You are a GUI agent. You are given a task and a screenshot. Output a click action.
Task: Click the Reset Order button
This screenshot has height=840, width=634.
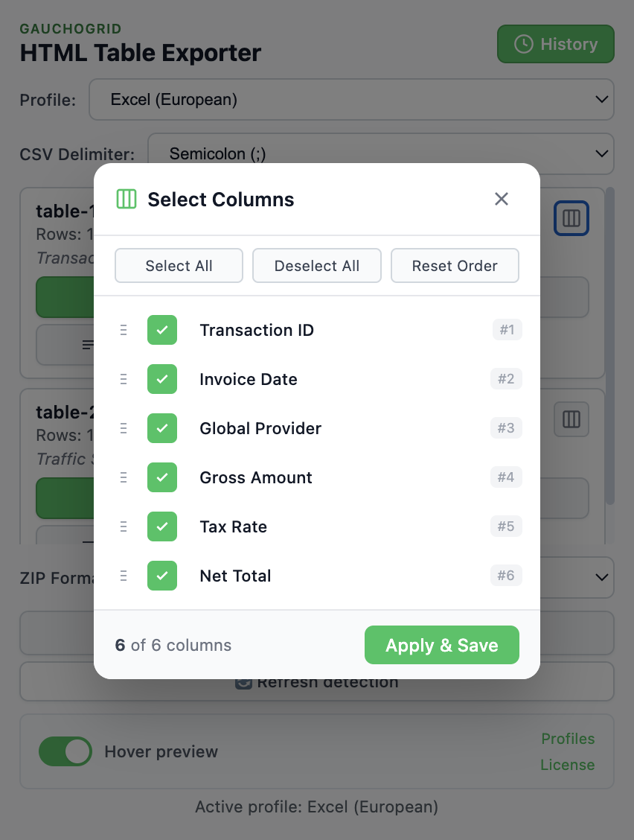[455, 265]
